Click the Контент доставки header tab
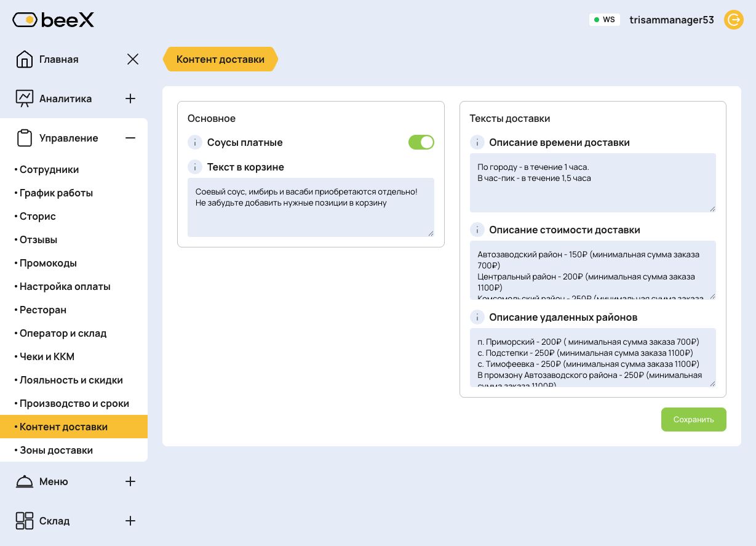 coord(220,59)
